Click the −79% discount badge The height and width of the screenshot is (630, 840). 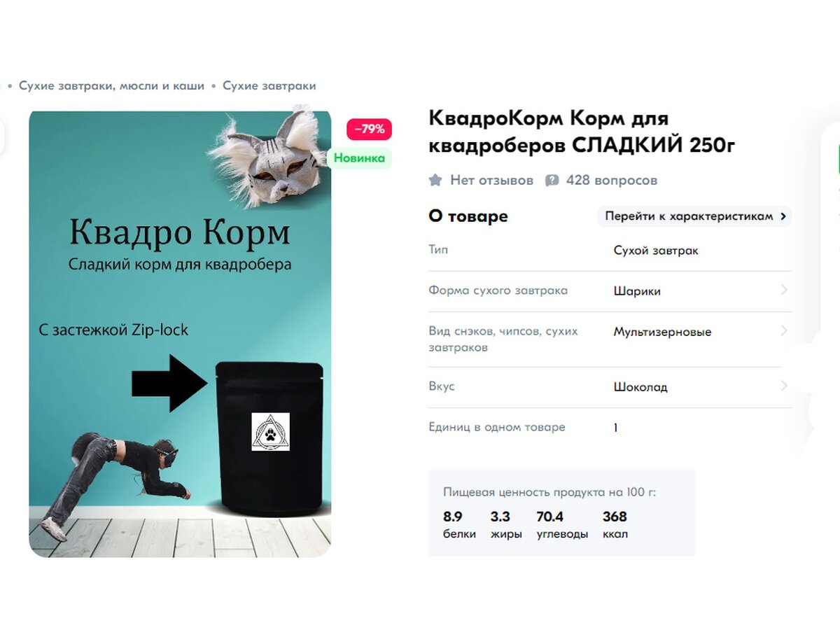tap(369, 129)
